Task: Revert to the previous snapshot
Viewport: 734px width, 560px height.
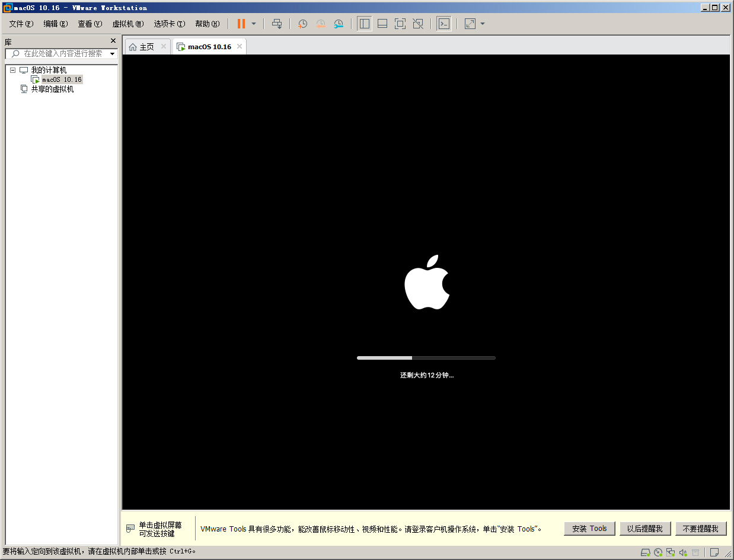Action: (321, 24)
